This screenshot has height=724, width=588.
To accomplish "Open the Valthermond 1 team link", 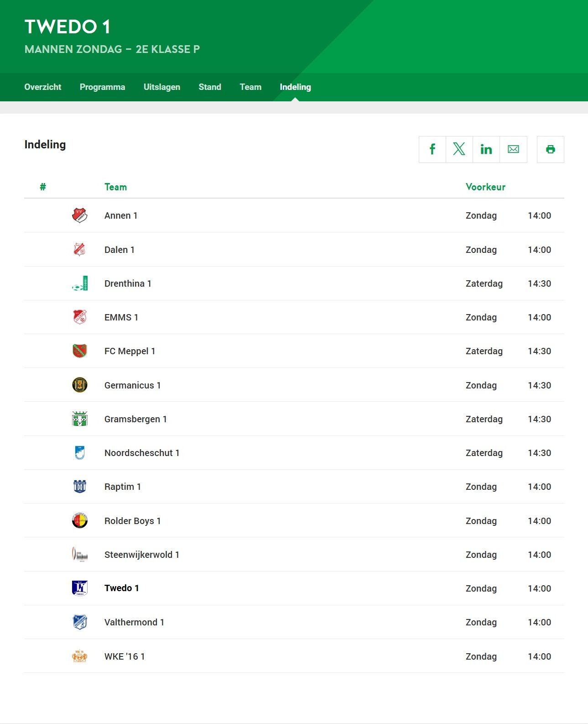I will (x=134, y=622).
